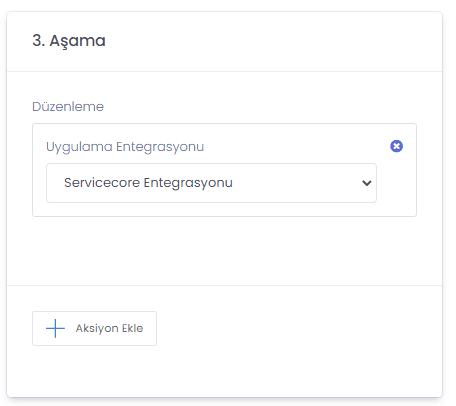456x406 pixels.
Task: Click the Aksiyon Ekle button
Action: [94, 328]
